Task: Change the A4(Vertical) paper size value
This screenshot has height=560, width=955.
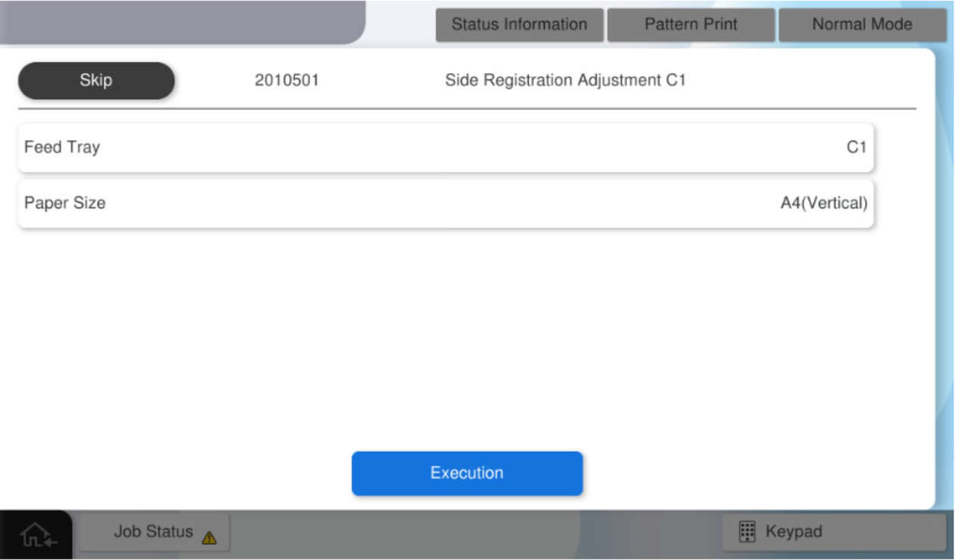Action: pyautogui.click(x=823, y=204)
